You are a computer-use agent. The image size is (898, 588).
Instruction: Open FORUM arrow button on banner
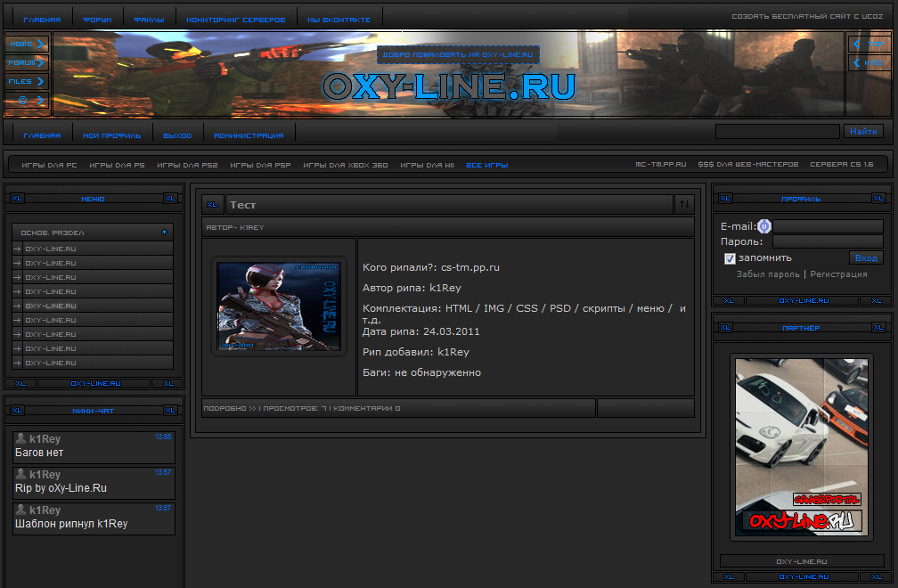click(27, 62)
